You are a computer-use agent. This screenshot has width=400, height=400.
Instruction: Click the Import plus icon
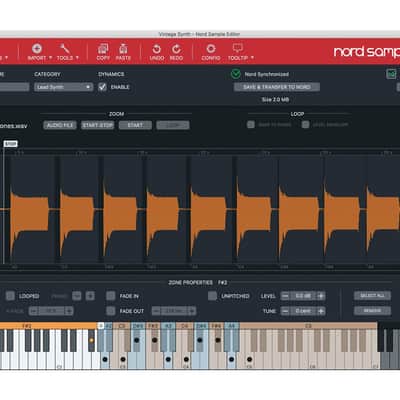(x=37, y=48)
